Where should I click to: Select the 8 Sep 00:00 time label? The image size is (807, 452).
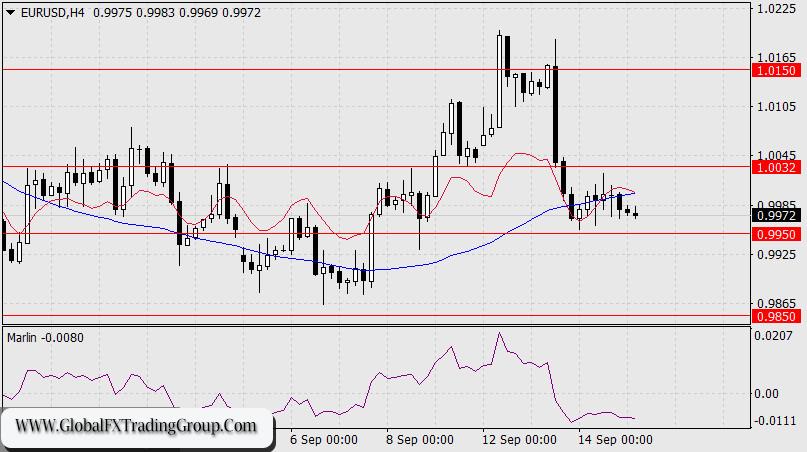[419, 440]
